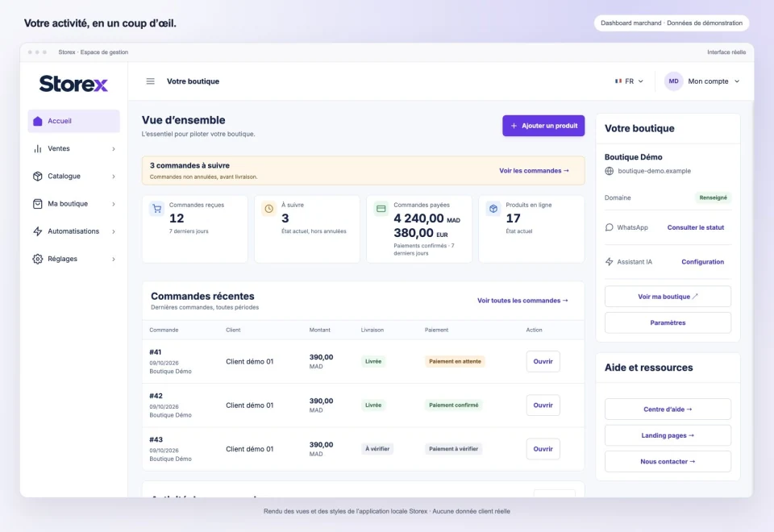Click the 4 240,00 MAD amount
The height and width of the screenshot is (532, 774).
tap(427, 218)
